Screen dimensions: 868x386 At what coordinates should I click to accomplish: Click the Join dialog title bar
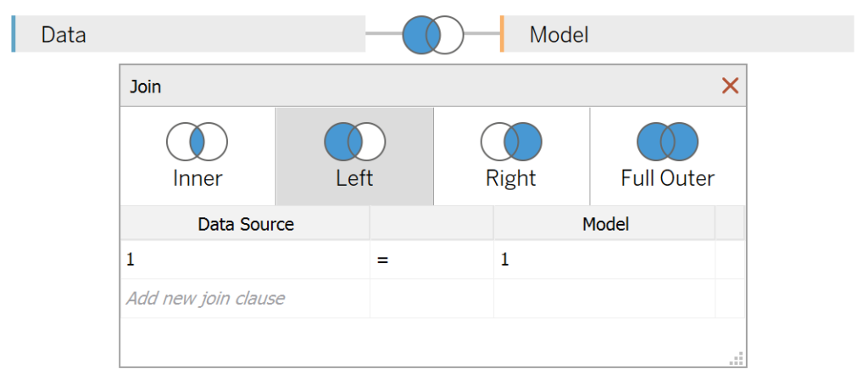point(420,87)
